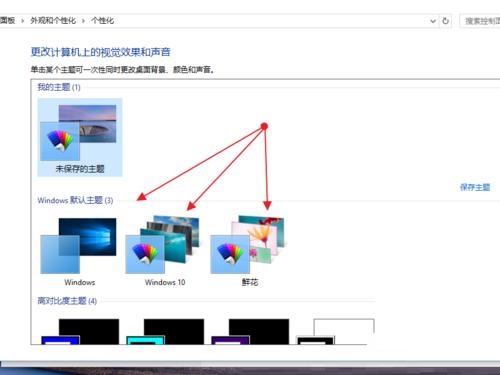500x375 pixels.
Task: Pick the high contrast purple theme
Action: point(250,331)
